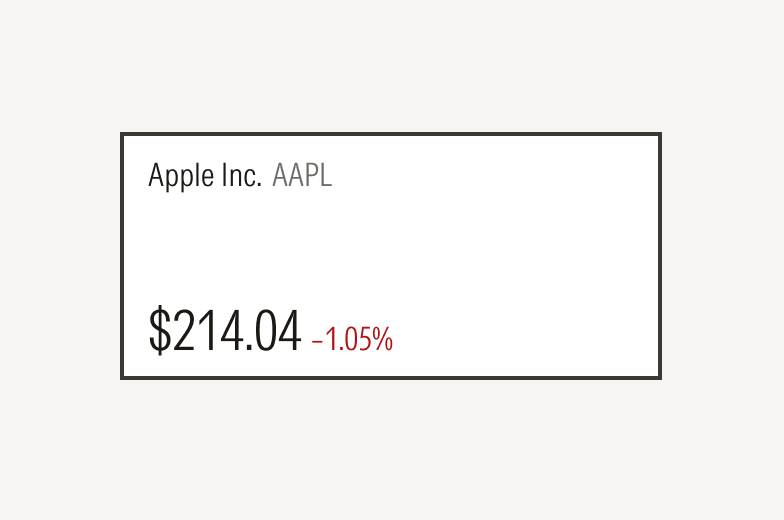Click the dollar sign before the price
Image resolution: width=784 pixels, height=520 pixels.
click(159, 332)
